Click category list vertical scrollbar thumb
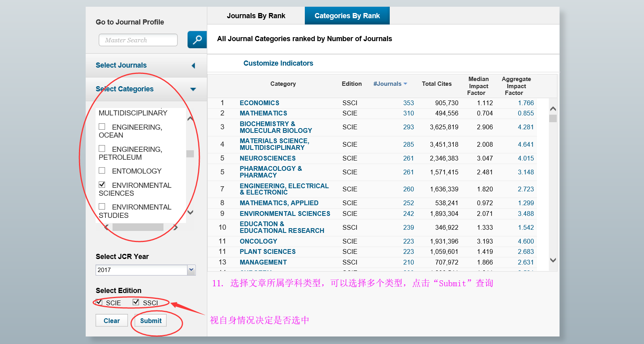 190,153
